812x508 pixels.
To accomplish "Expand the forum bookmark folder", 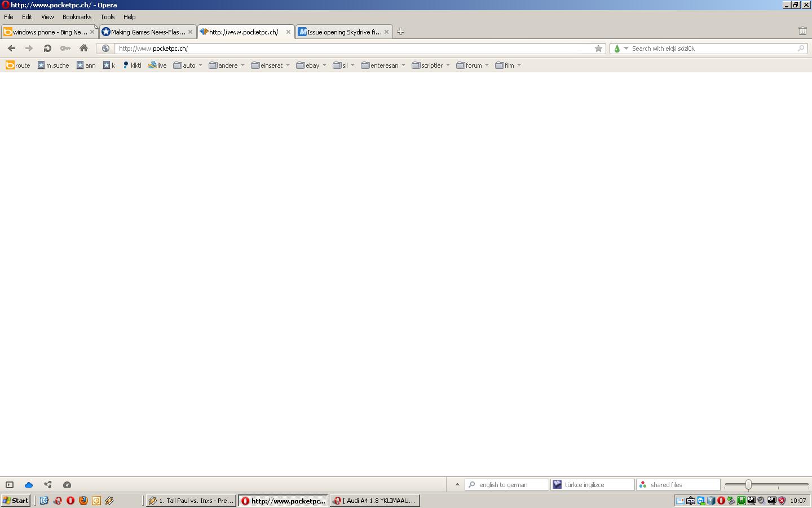I will coord(473,65).
